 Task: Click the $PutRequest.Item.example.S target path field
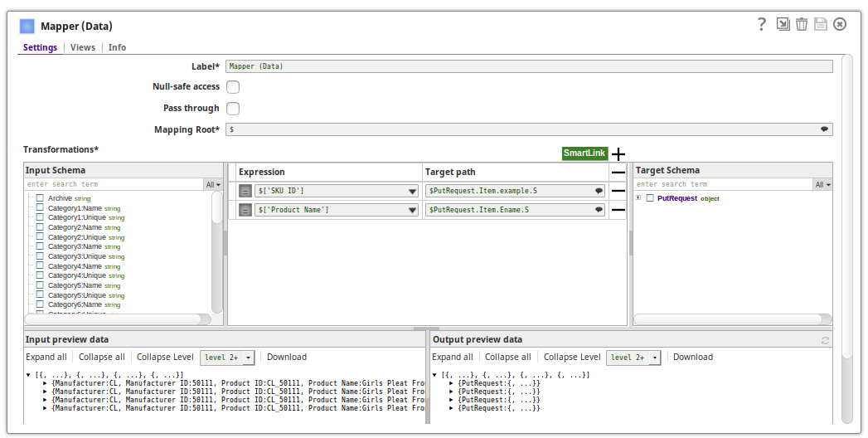(x=516, y=191)
